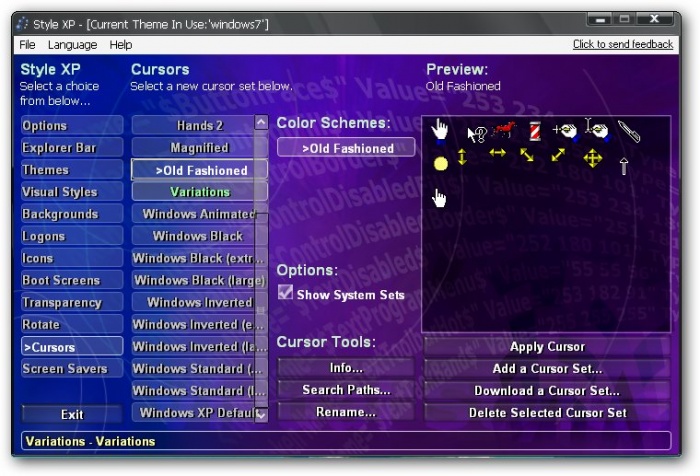This screenshot has height=476, width=700.
Task: Open the Boot Screens section
Action: [72, 280]
